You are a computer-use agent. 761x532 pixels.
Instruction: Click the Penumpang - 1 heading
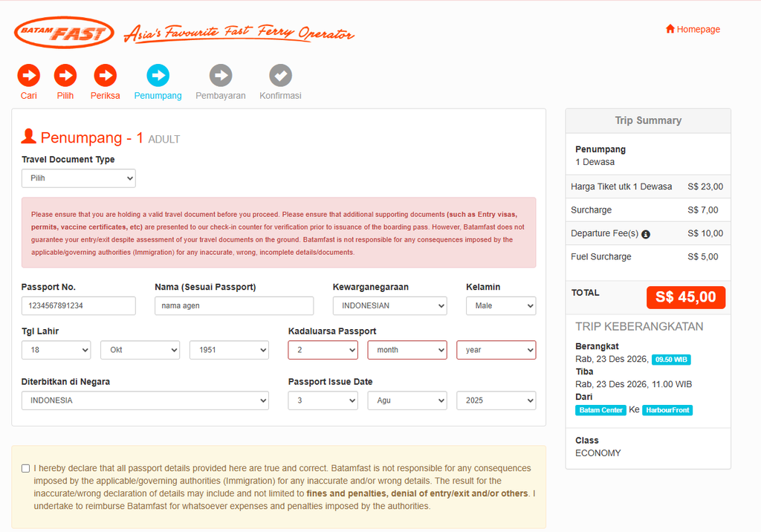pyautogui.click(x=91, y=138)
